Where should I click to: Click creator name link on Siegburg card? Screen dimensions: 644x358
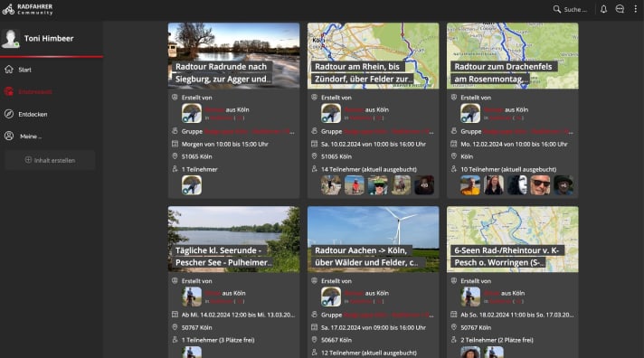(214, 110)
